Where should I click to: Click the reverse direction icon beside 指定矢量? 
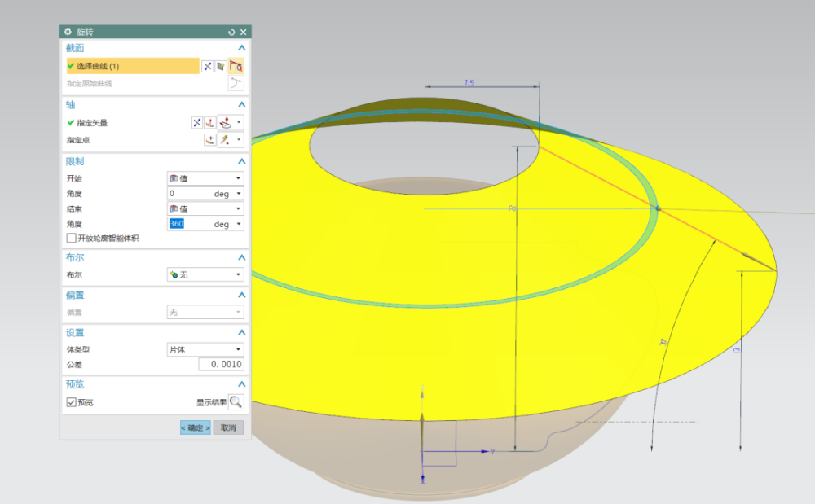point(196,123)
